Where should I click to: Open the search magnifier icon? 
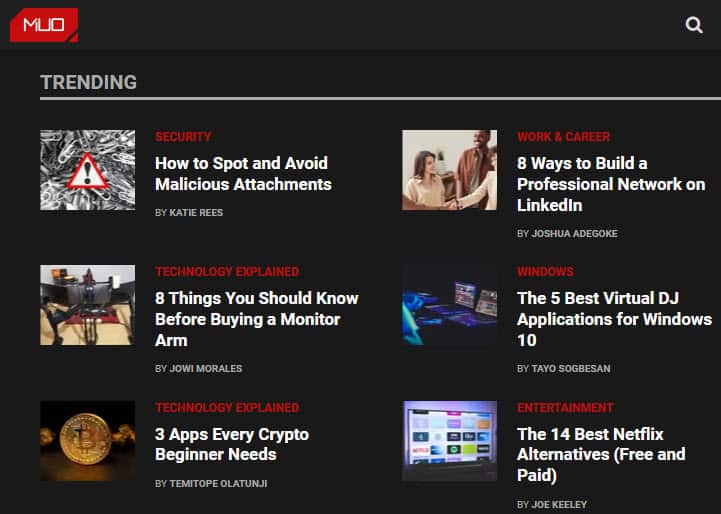694,25
